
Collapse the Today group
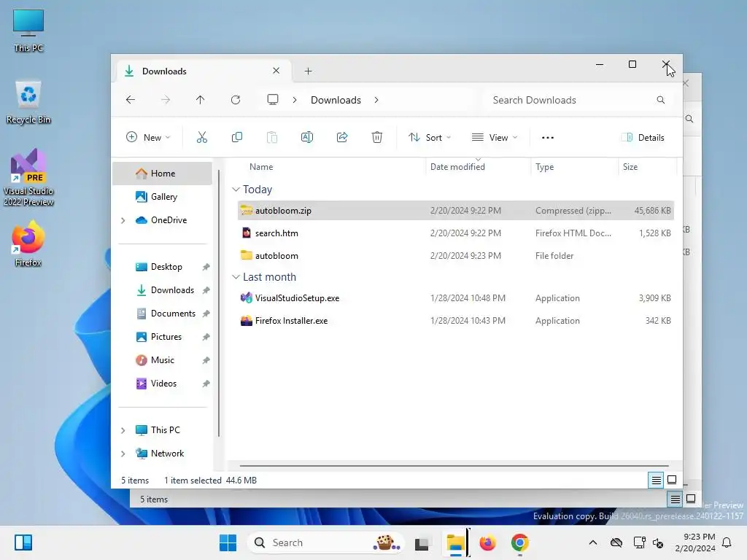pyautogui.click(x=236, y=190)
